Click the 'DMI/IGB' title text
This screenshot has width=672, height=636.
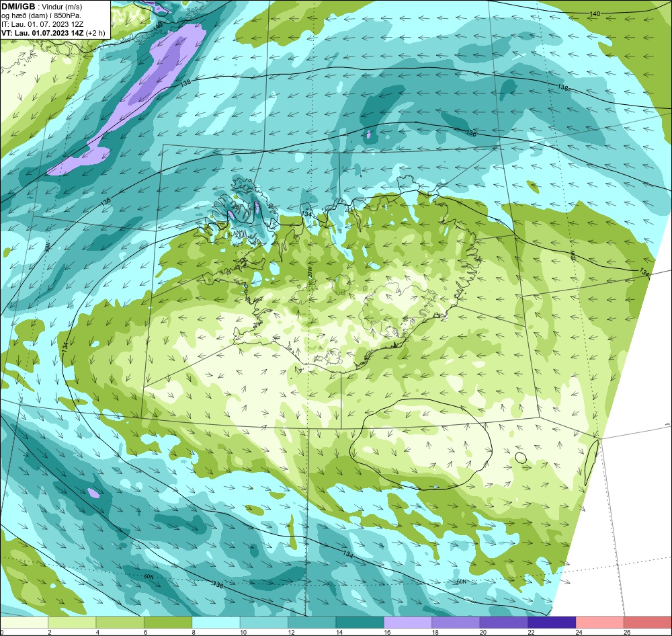click(x=18, y=7)
